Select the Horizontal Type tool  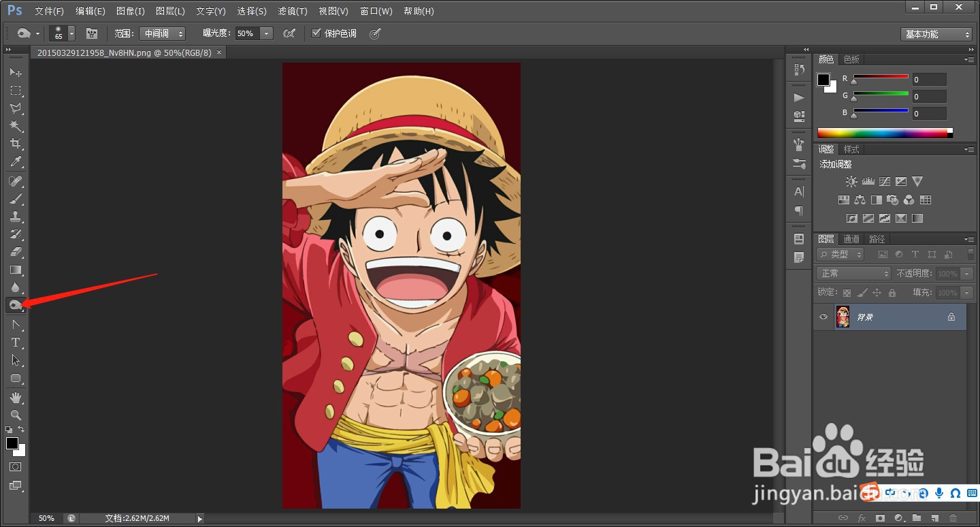point(16,342)
